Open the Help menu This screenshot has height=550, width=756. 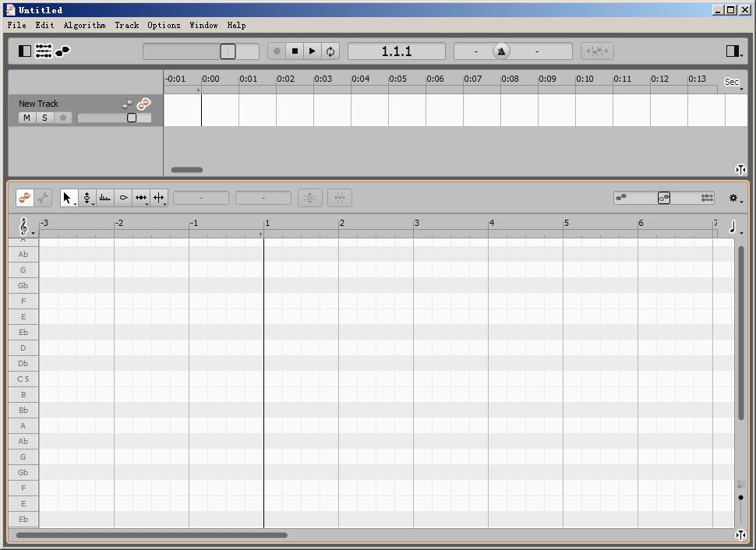236,25
